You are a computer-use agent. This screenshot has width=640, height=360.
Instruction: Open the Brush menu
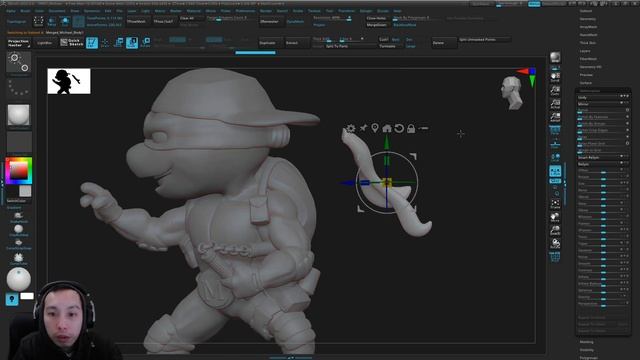click(25, 11)
